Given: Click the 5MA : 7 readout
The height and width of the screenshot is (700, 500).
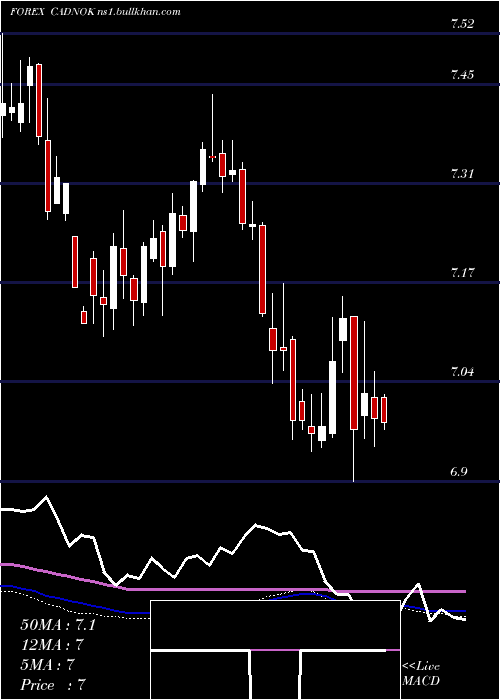Looking at the screenshot, I should point(47,665).
